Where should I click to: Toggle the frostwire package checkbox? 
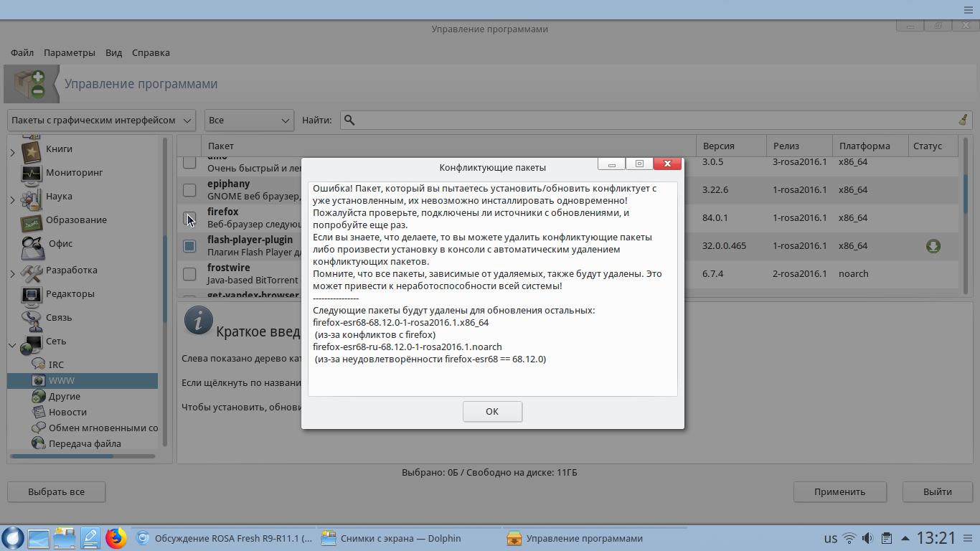point(189,274)
